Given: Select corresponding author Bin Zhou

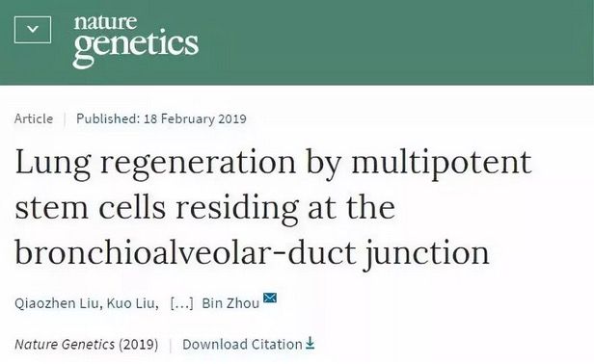Looking at the screenshot, I should click(x=230, y=303).
